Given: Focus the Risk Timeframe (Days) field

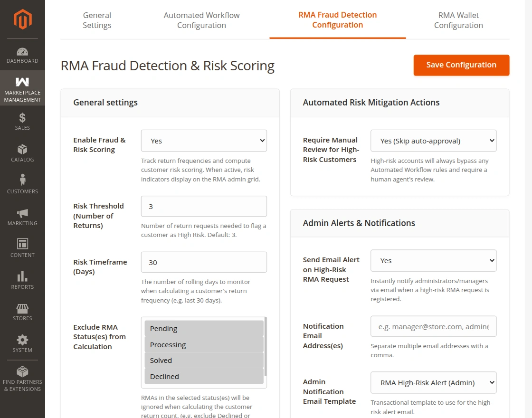Looking at the screenshot, I should coord(204,262).
